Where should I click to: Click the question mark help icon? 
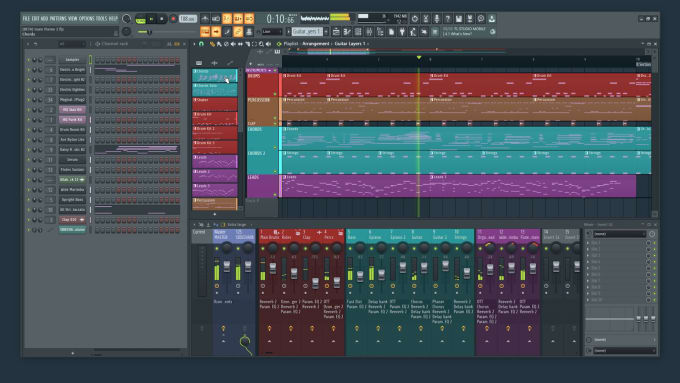(x=448, y=19)
